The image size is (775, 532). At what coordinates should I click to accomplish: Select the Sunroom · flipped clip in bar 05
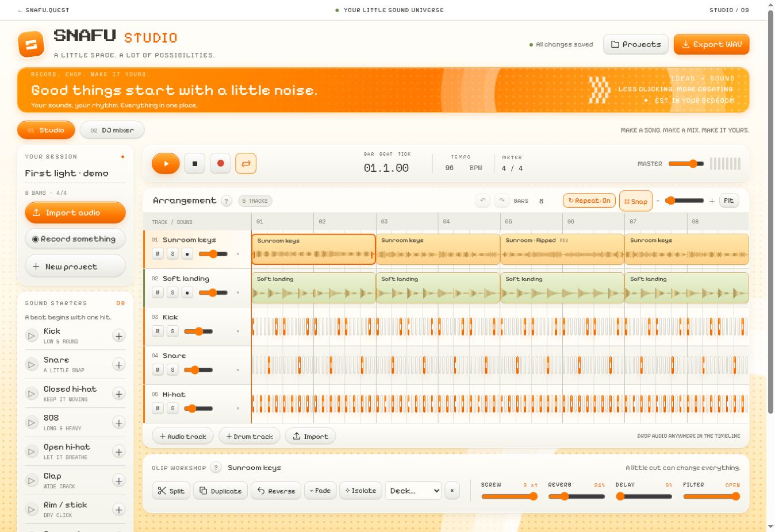tap(562, 249)
